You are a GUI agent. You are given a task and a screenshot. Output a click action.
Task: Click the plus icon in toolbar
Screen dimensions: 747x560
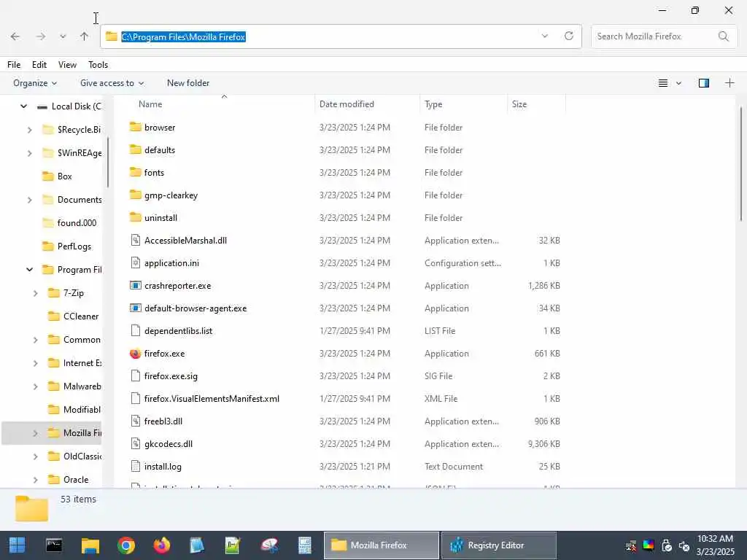[729, 83]
